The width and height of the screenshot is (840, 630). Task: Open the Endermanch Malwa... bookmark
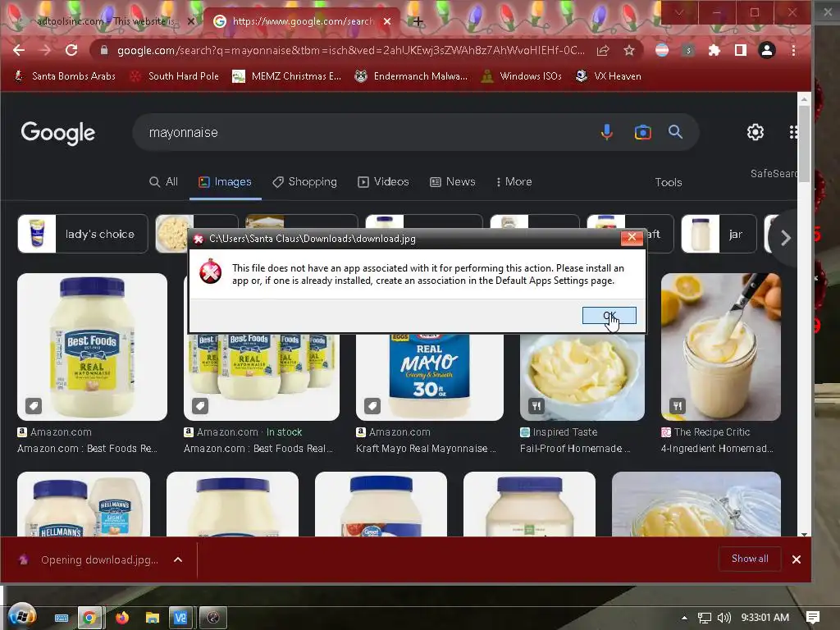[411, 76]
